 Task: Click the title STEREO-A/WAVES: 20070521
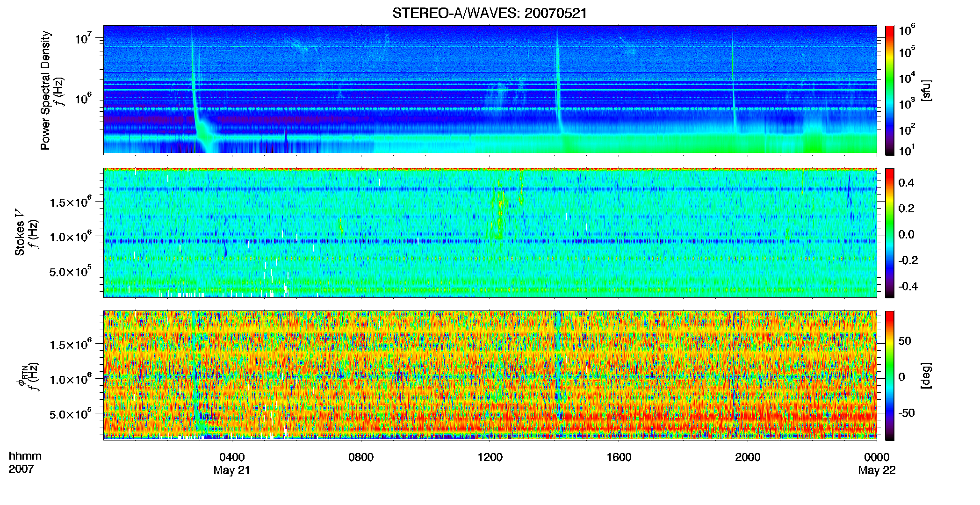[490, 13]
